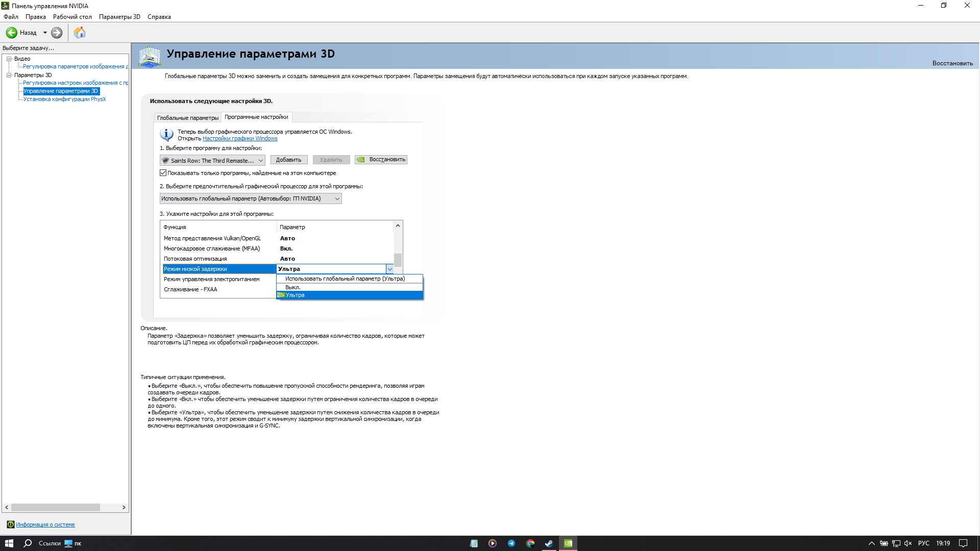This screenshot has height=551, width=980.
Task: Select Регулировка параметров изображения under Видео
Action: point(76,66)
